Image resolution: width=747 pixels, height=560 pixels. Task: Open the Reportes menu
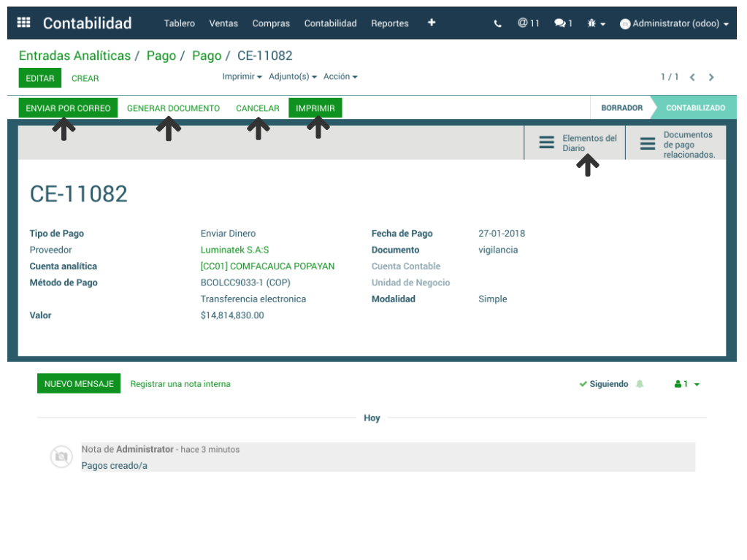(390, 23)
